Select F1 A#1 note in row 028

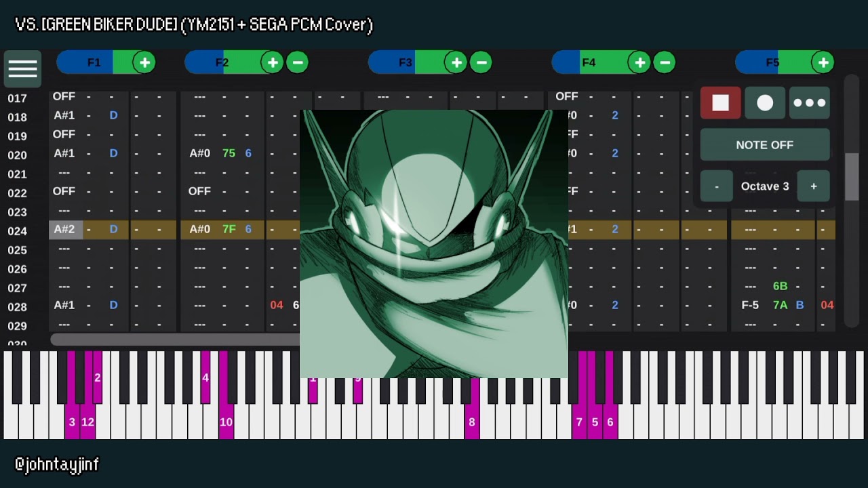(64, 306)
